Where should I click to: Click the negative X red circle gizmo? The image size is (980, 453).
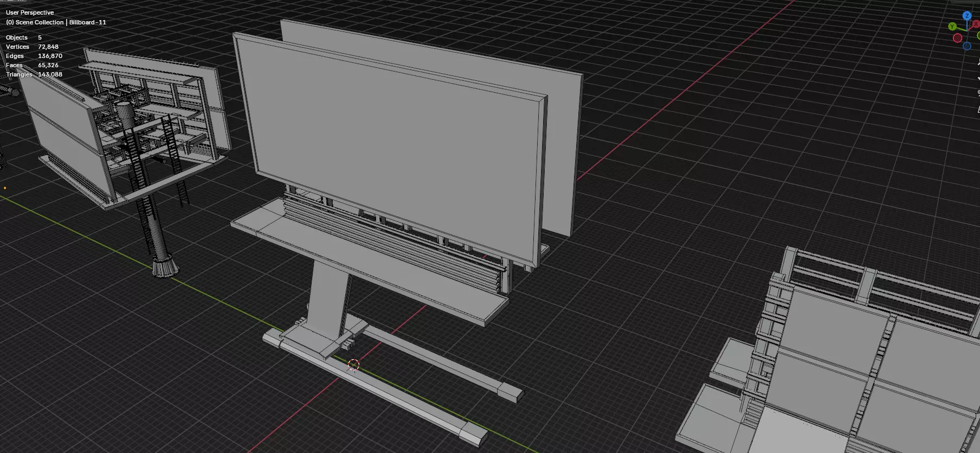(958, 38)
